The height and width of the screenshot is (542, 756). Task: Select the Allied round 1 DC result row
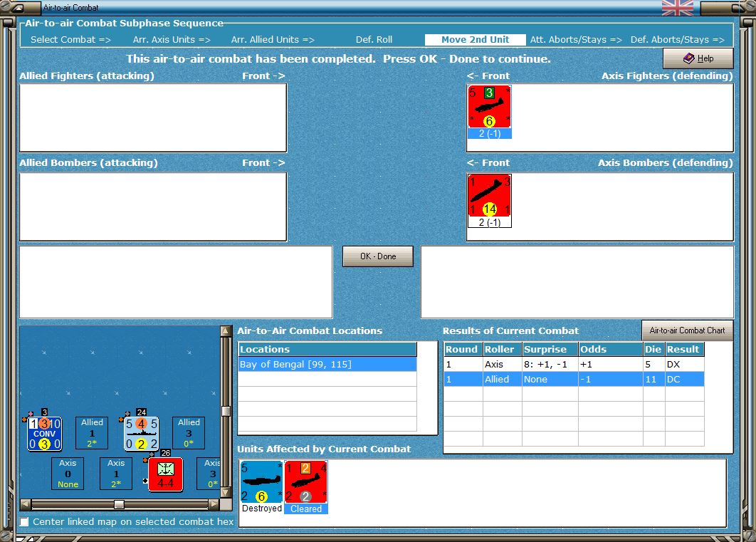pyautogui.click(x=574, y=380)
